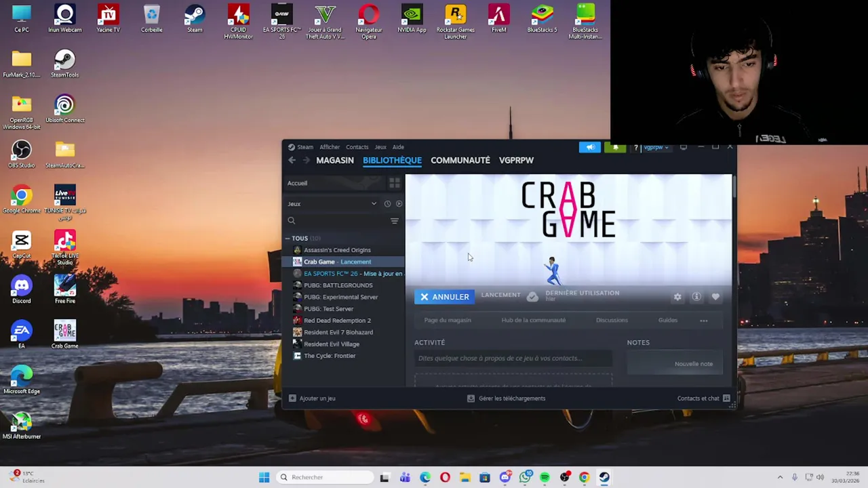The width and height of the screenshot is (868, 488).
Task: Open Crab Game settings gear
Action: pyautogui.click(x=677, y=297)
